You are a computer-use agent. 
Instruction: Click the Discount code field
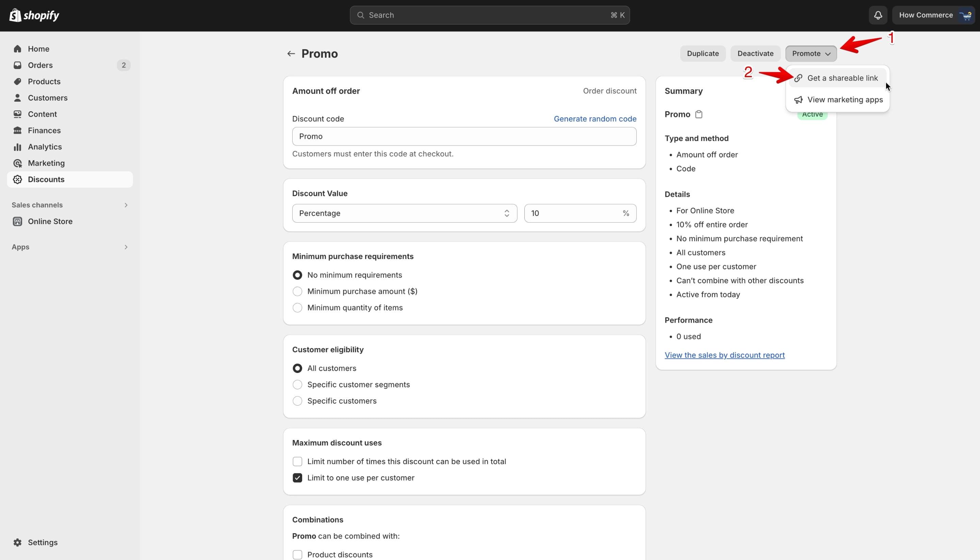(464, 137)
